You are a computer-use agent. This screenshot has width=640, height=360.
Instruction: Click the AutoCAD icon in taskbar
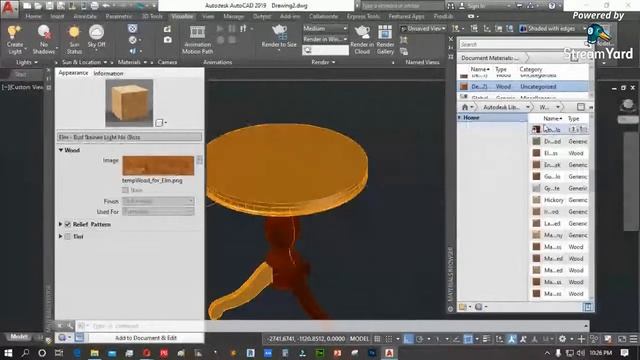coord(389,353)
